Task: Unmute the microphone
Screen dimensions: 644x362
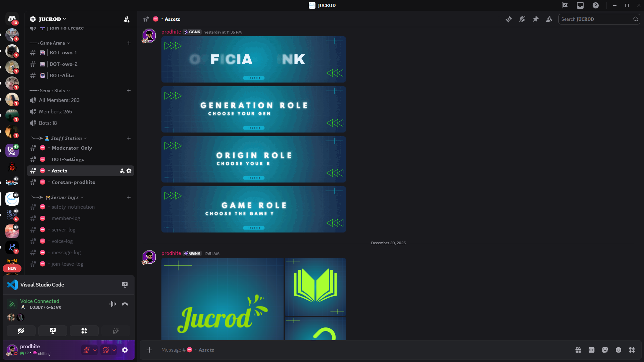Action: pyautogui.click(x=87, y=350)
